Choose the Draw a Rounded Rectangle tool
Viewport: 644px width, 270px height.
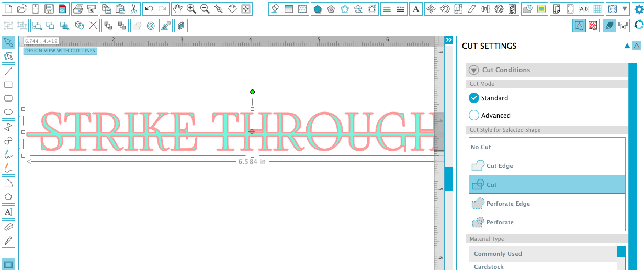click(8, 98)
